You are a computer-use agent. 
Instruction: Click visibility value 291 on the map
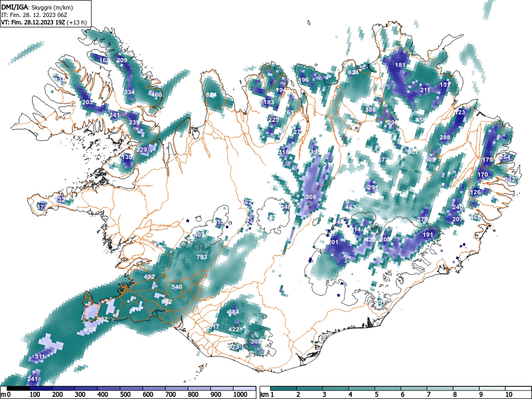(x=372, y=187)
